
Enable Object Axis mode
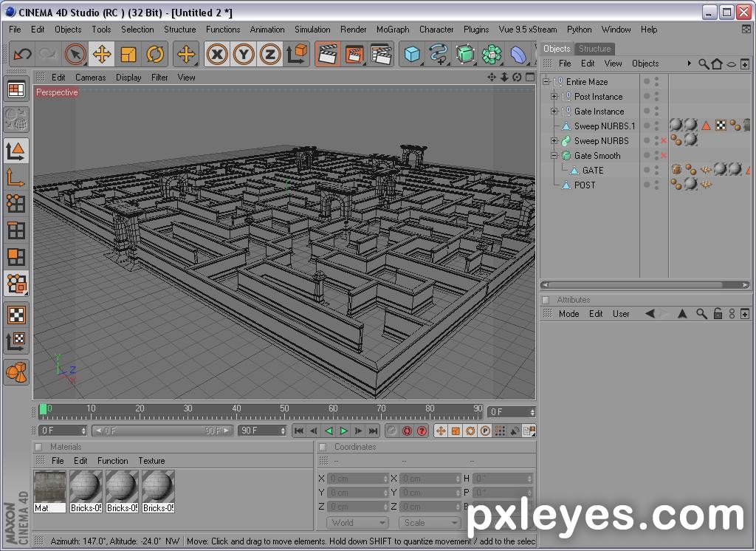pos(16,177)
